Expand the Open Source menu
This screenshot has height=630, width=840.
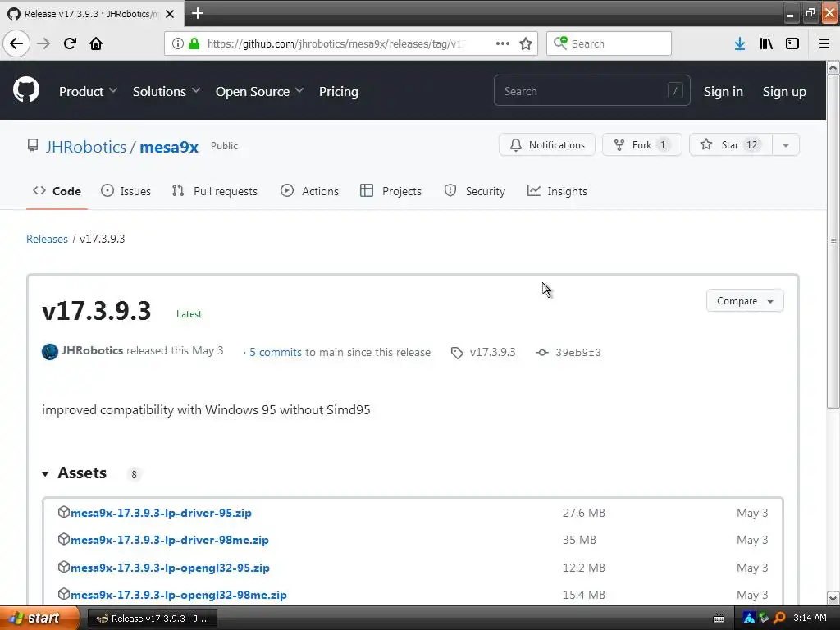point(259,92)
